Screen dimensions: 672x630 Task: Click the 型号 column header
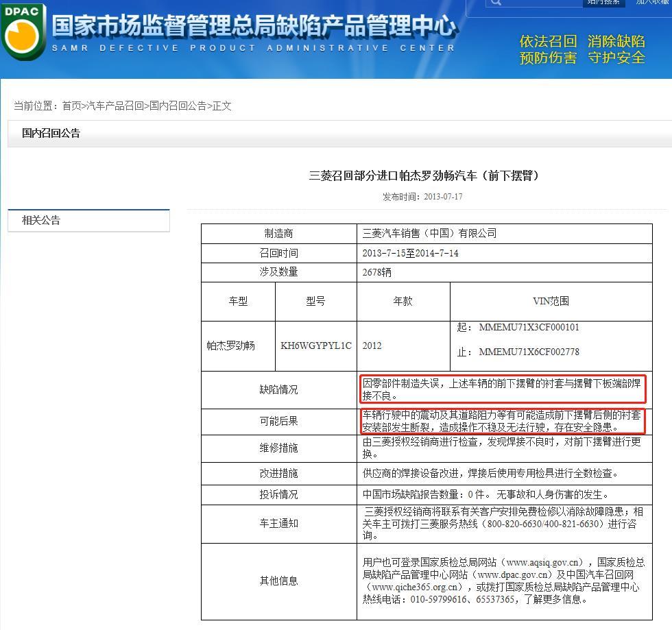pos(315,301)
